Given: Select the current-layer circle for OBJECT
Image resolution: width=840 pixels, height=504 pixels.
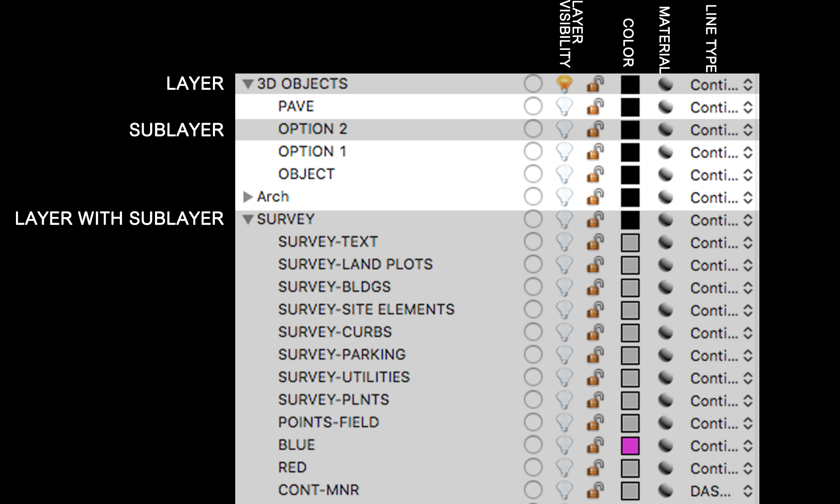Looking at the screenshot, I should pos(533,174).
